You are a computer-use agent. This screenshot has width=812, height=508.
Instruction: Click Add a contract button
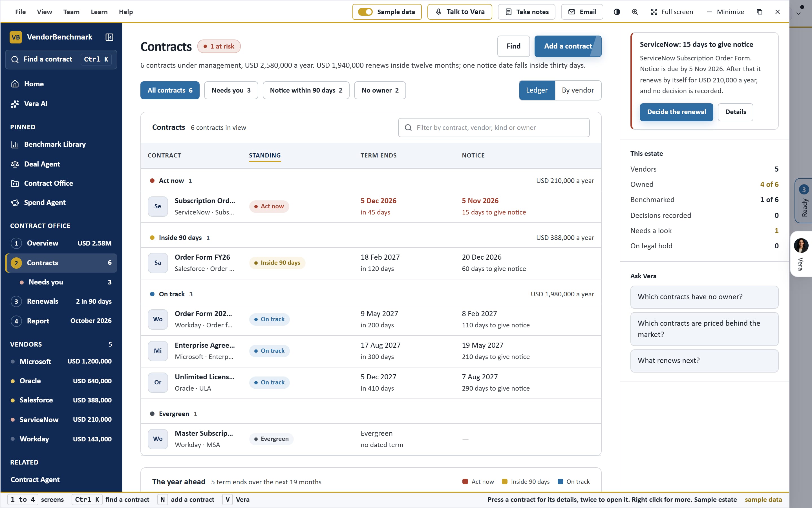[x=568, y=46]
